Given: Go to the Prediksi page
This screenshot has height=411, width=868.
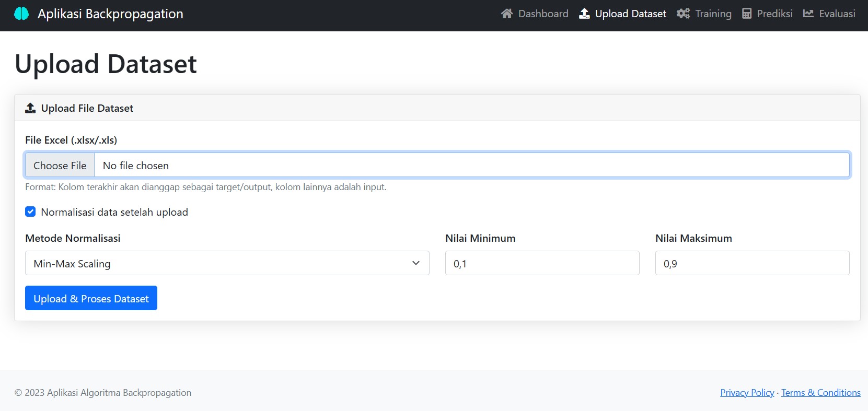Looking at the screenshot, I should point(767,14).
